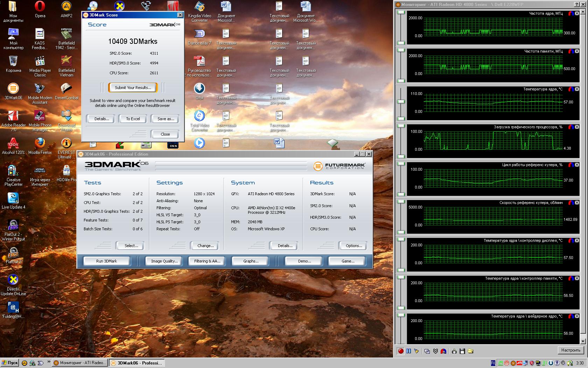Open Opera desktop icon
The image size is (588, 368).
click(40, 9)
